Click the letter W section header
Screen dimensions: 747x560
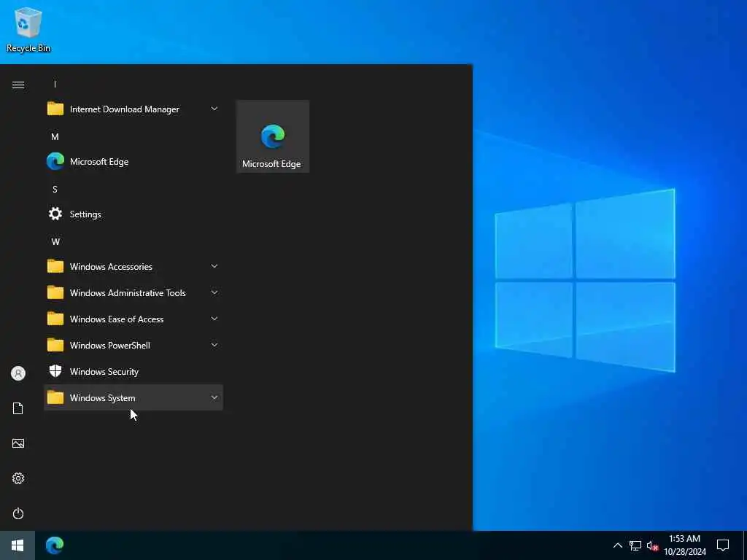[55, 241]
